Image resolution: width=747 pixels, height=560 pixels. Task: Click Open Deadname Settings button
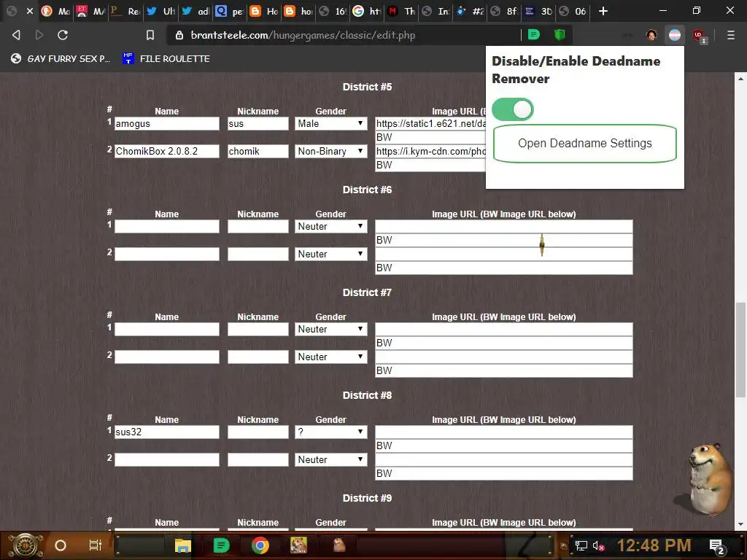pos(585,144)
